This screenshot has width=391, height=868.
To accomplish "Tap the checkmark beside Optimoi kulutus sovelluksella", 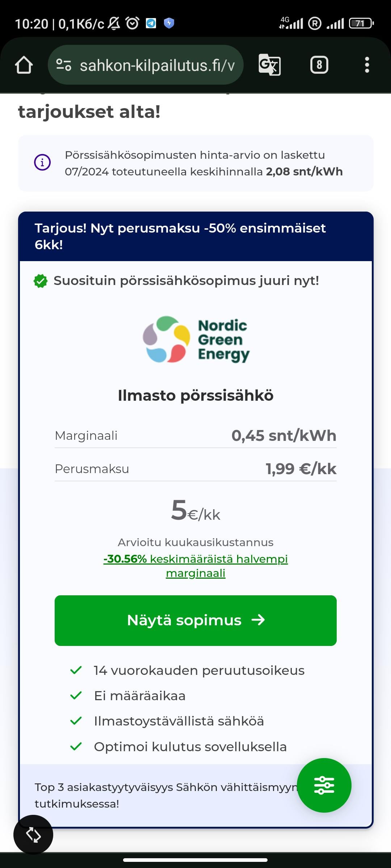I will [x=76, y=746].
